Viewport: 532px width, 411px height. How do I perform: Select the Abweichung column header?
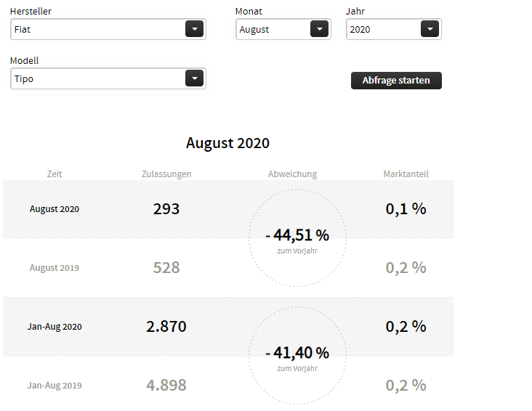(292, 174)
